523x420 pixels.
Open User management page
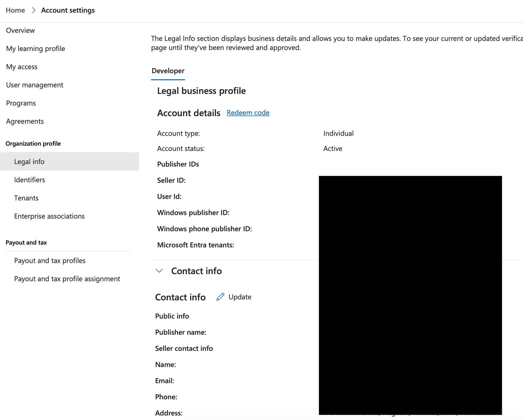click(x=35, y=85)
